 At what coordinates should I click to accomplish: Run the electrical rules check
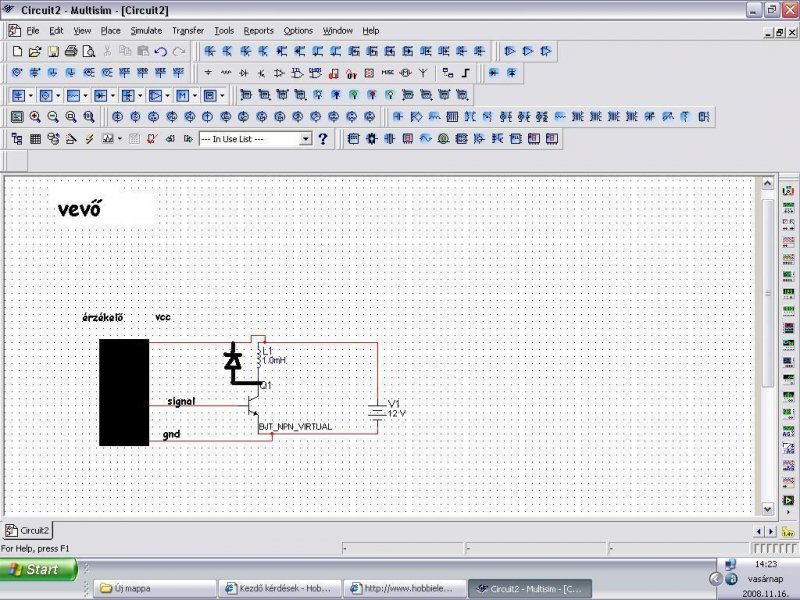[x=152, y=139]
